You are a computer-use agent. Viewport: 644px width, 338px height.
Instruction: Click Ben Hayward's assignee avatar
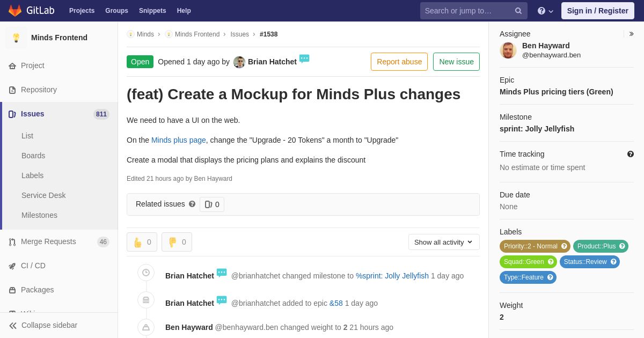coord(508,50)
